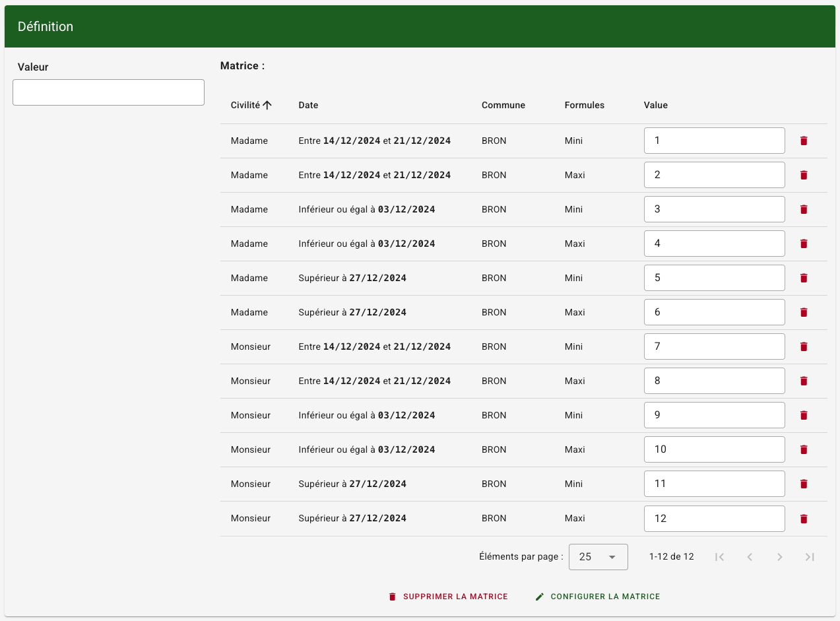Delete the row with value 1
The width and height of the screenshot is (840, 621).
[x=804, y=141]
